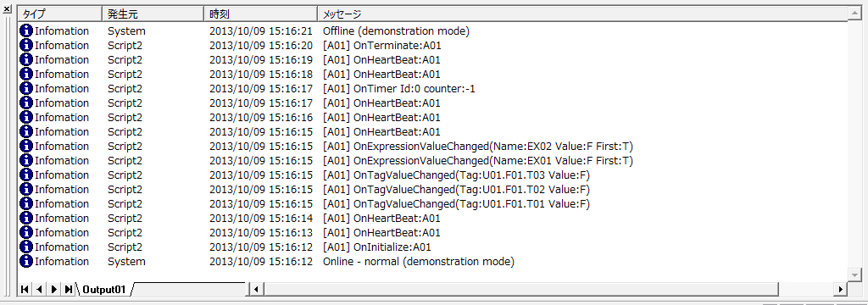Screen dimensions: 868x305
Task: Select the OnTimer Id:0 counter log row
Action: tap(433, 89)
